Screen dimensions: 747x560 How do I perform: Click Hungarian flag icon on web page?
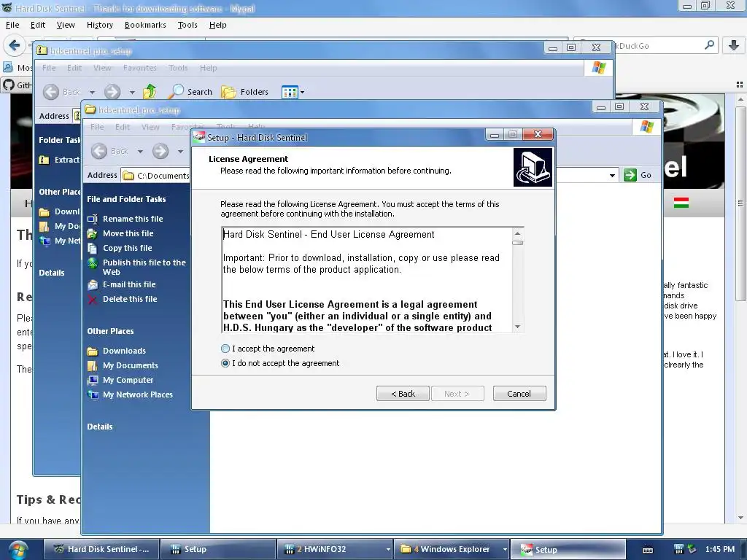click(681, 203)
